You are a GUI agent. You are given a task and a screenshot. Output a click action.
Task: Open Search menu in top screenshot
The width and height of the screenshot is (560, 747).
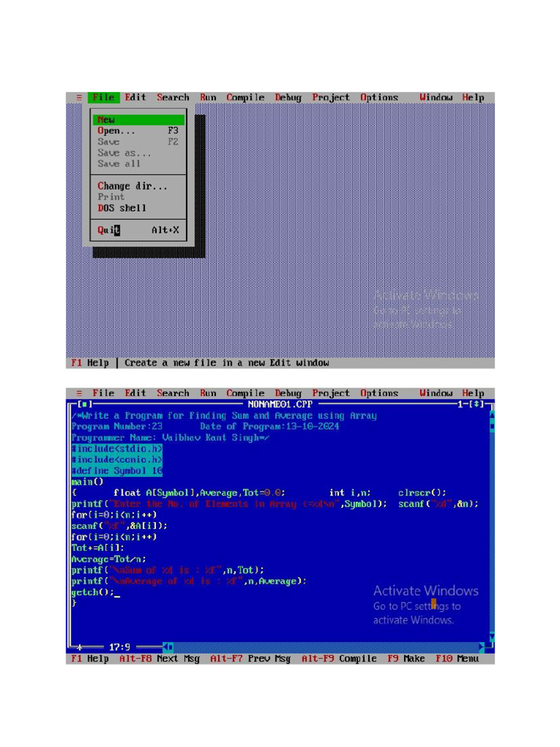click(x=173, y=98)
